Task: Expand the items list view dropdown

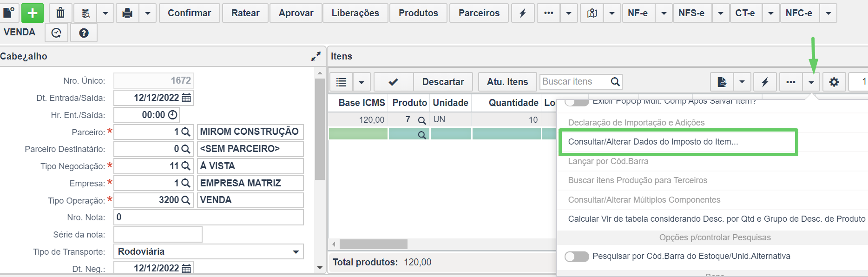Action: click(362, 82)
